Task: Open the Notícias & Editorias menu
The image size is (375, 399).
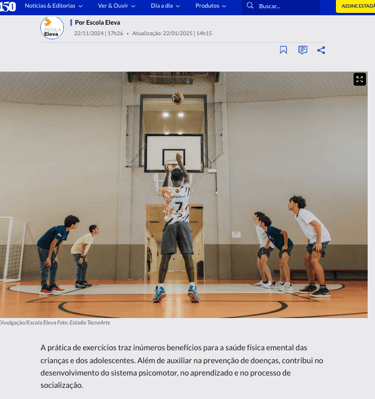Action: tap(54, 6)
